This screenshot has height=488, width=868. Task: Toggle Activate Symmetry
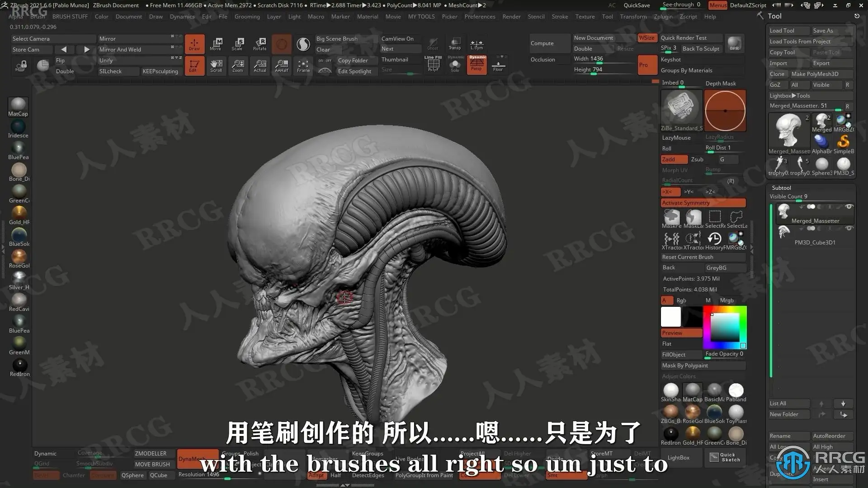[703, 203]
